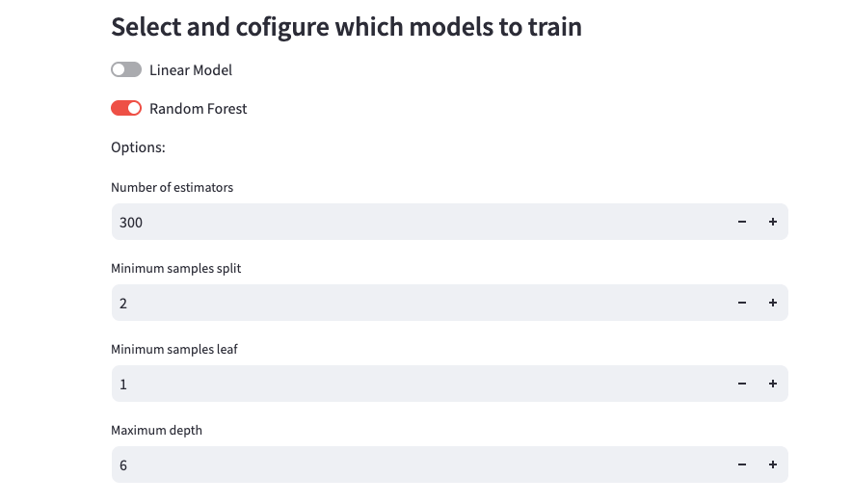Decrement Minimum samples split using minus

pos(742,304)
